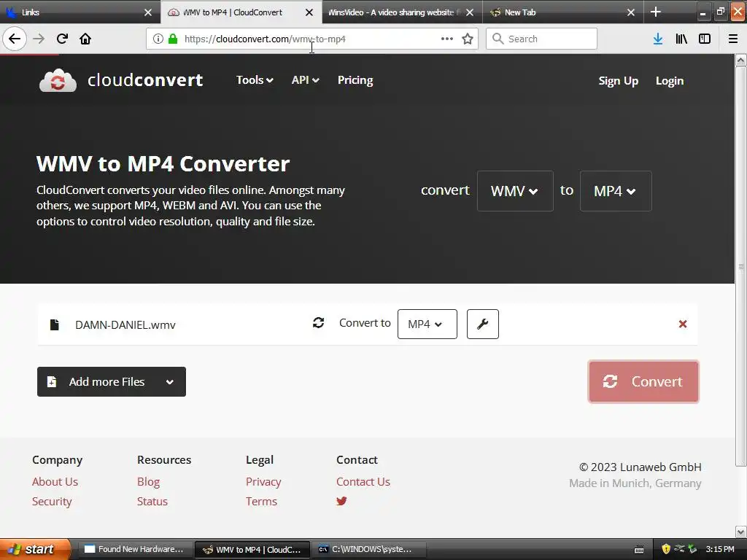Viewport: 747px width, 560px height.
Task: Close the Links tab
Action: [148, 12]
